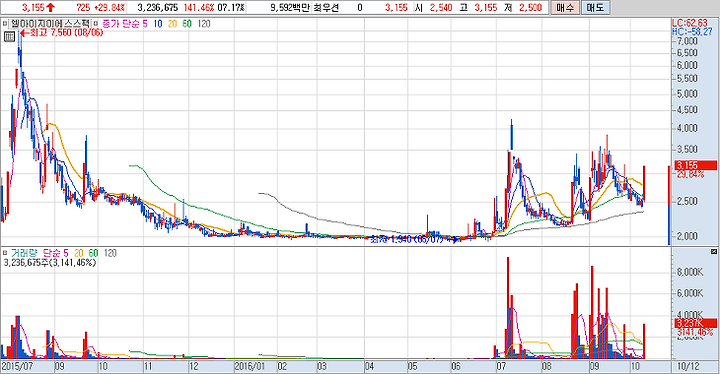This screenshot has width=720, height=374.
Task: Click the 매수 (buy) button
Action: click(564, 7)
